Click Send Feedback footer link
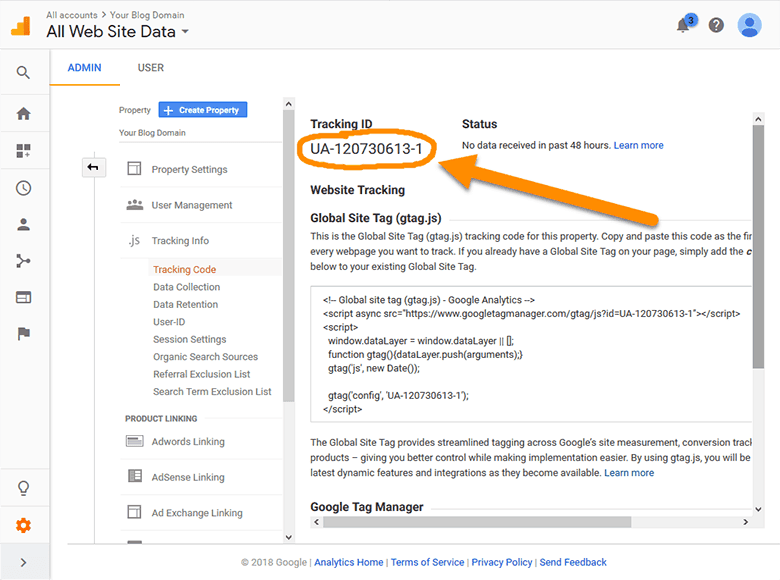 pyautogui.click(x=573, y=562)
